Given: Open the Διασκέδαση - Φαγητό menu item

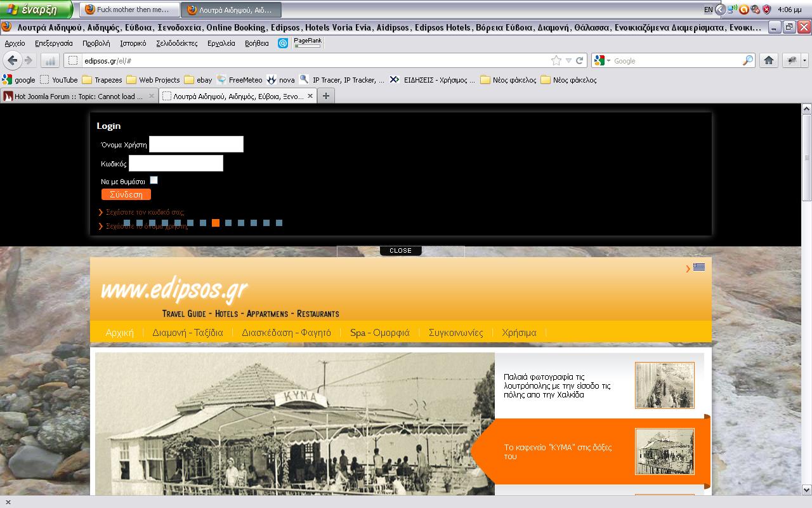Looking at the screenshot, I should [286, 332].
